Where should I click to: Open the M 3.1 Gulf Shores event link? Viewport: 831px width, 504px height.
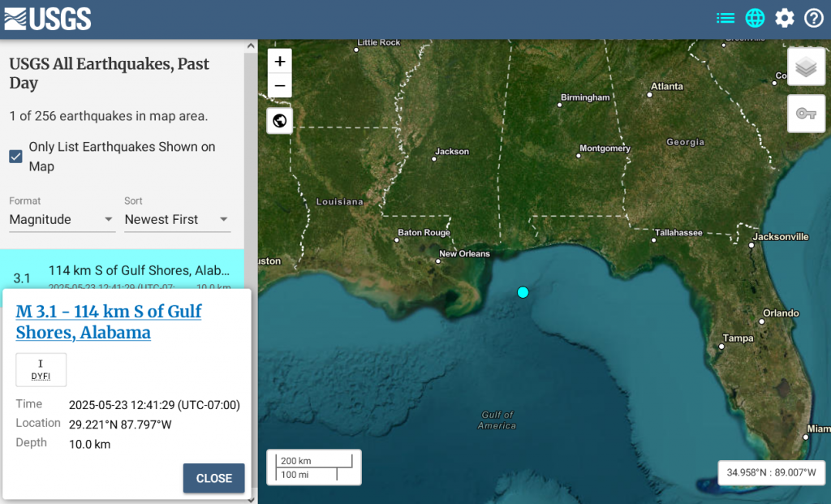(x=109, y=321)
